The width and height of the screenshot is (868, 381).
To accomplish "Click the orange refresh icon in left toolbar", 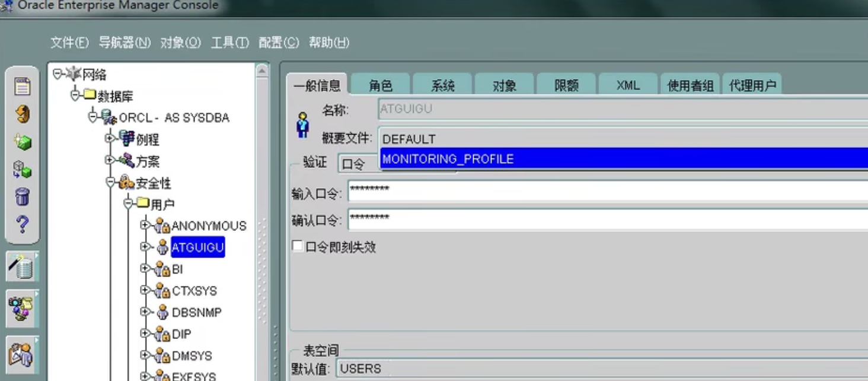I will 23,114.
